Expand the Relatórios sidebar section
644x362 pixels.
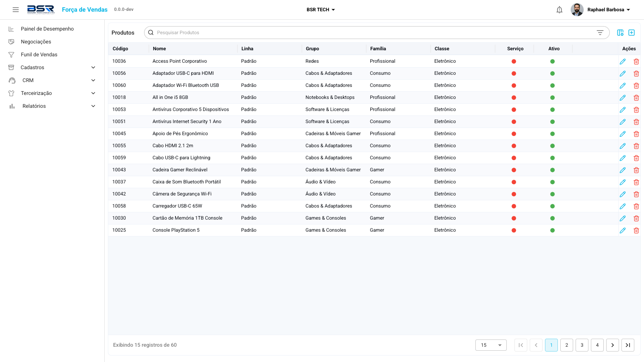[x=52, y=106]
